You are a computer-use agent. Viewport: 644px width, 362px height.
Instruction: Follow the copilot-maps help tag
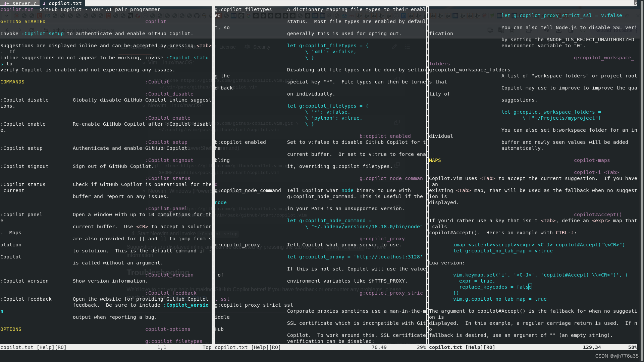pyautogui.click(x=592, y=160)
